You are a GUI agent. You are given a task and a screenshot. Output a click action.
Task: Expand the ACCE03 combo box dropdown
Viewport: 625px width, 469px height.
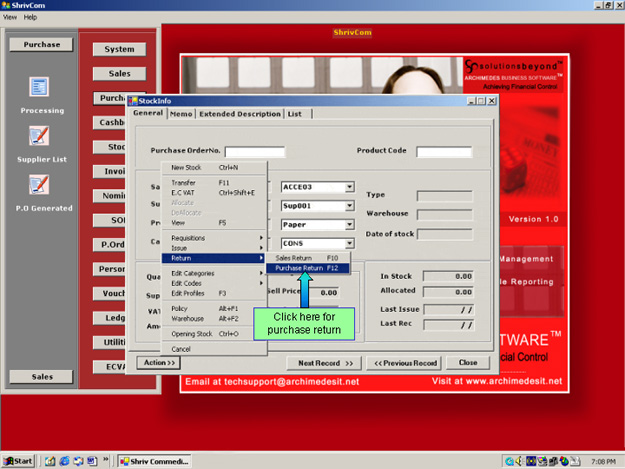tap(350, 187)
